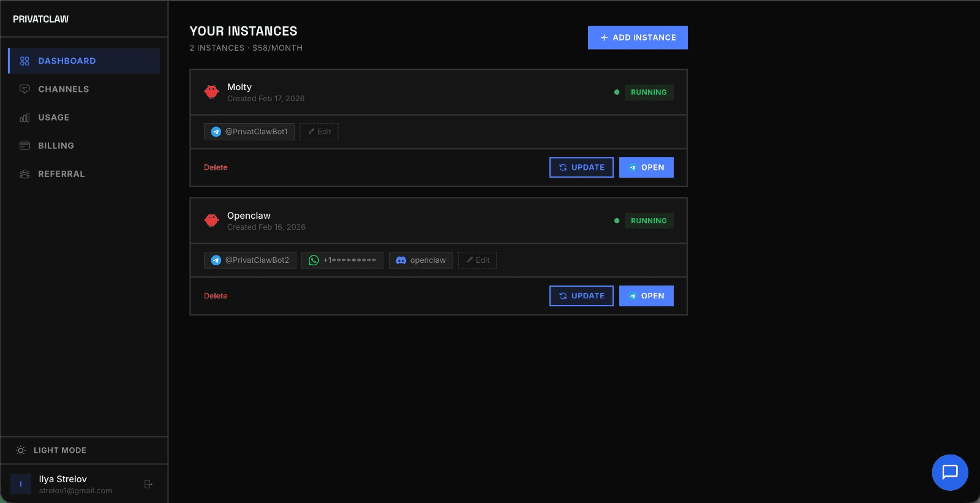Delete the Molty instance
Viewport: 980px width, 503px height.
tap(216, 167)
